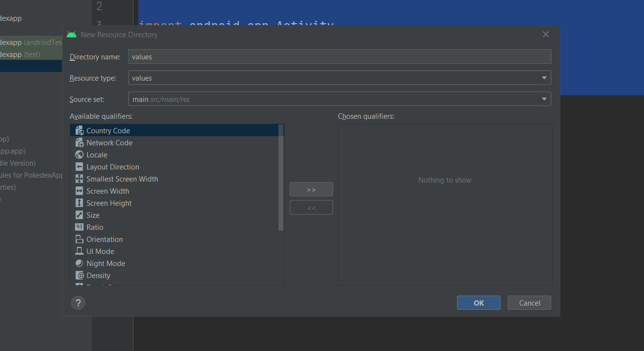644x351 pixels.
Task: Open the help question mark button
Action: 78,303
